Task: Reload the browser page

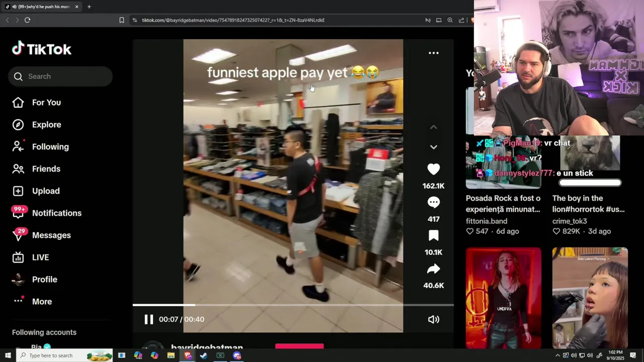Action: pos(27,20)
